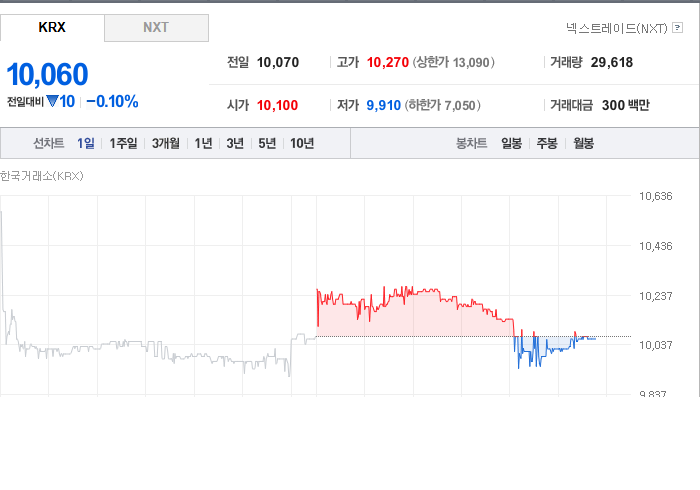Image resolution: width=700 pixels, height=490 pixels.
Task: Click the opening price value 10,100
Action: point(277,105)
